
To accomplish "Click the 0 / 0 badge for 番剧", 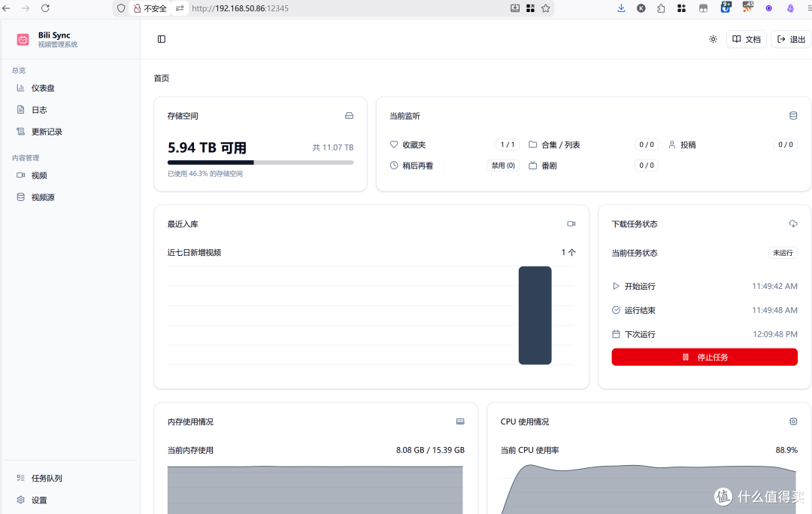I will (647, 166).
